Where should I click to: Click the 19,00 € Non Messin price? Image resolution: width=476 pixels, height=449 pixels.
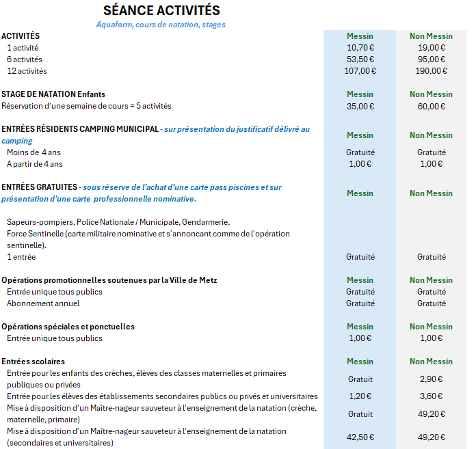[432, 48]
